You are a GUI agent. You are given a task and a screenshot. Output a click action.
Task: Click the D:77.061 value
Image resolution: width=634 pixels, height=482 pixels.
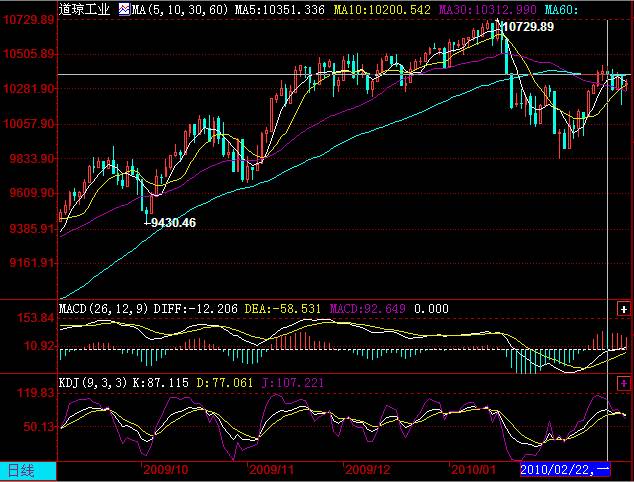point(224,383)
